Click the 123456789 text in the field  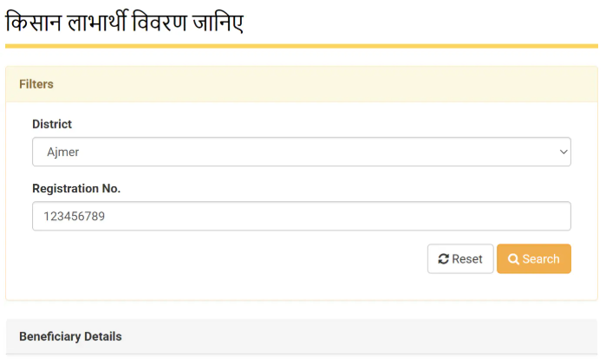click(74, 216)
